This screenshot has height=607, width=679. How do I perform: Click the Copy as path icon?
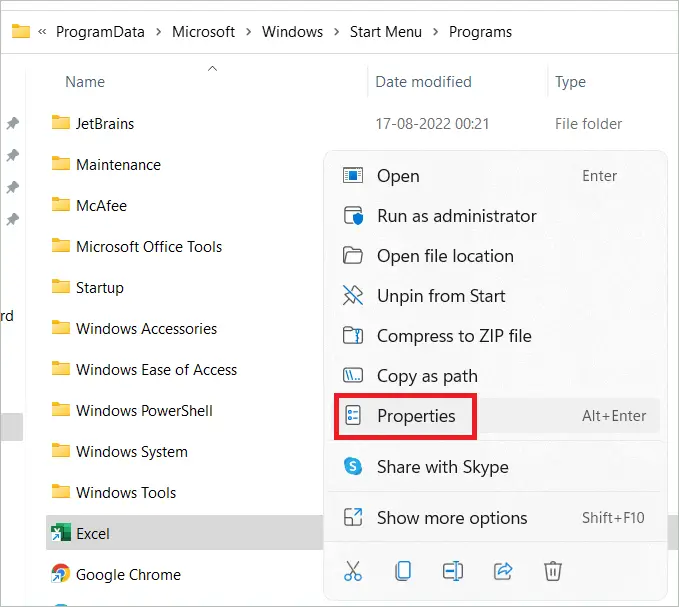click(x=353, y=375)
